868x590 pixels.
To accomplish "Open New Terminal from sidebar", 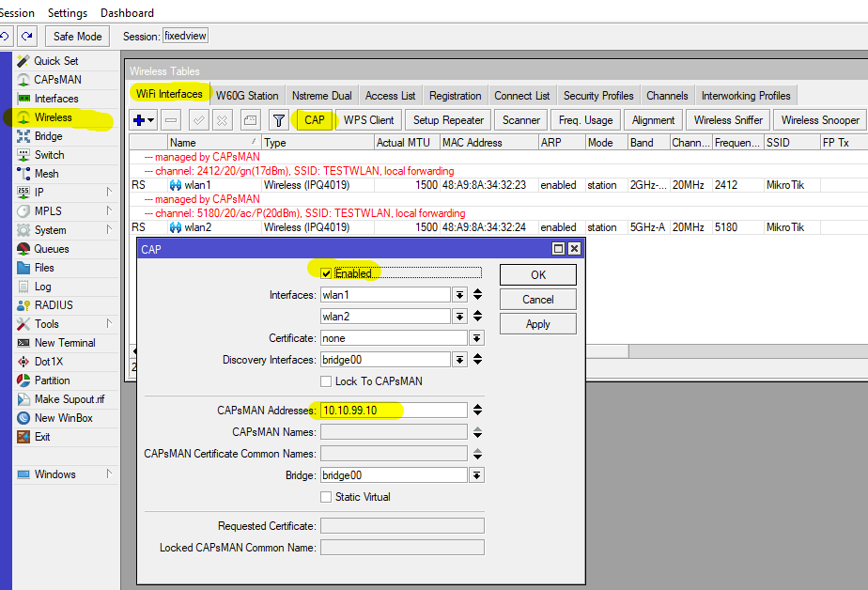I will coord(64,343).
